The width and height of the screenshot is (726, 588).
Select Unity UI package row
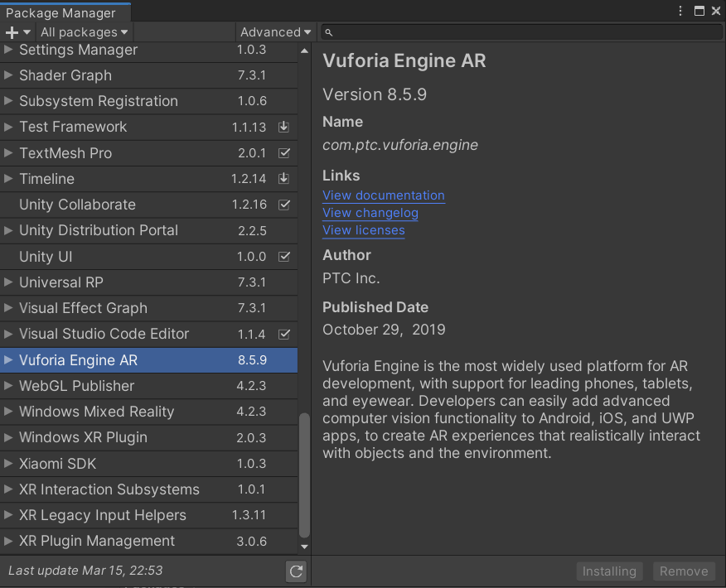148,256
